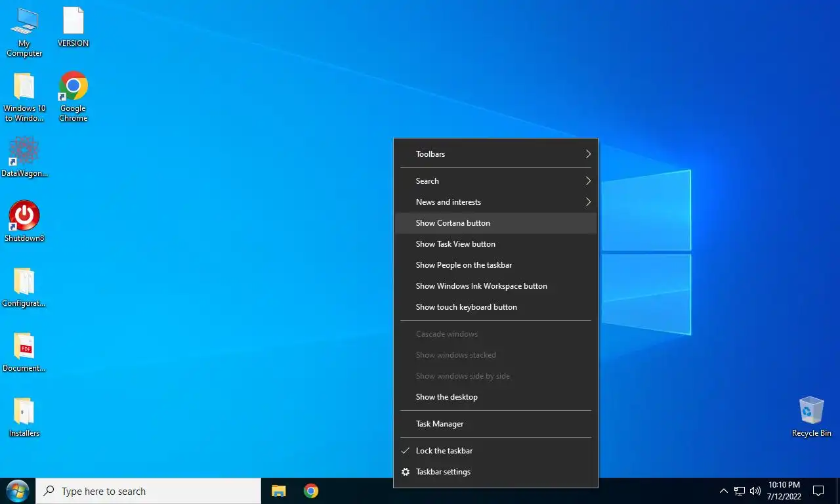The height and width of the screenshot is (504, 840).
Task: Open the volume speaker tray icon
Action: pos(755,491)
